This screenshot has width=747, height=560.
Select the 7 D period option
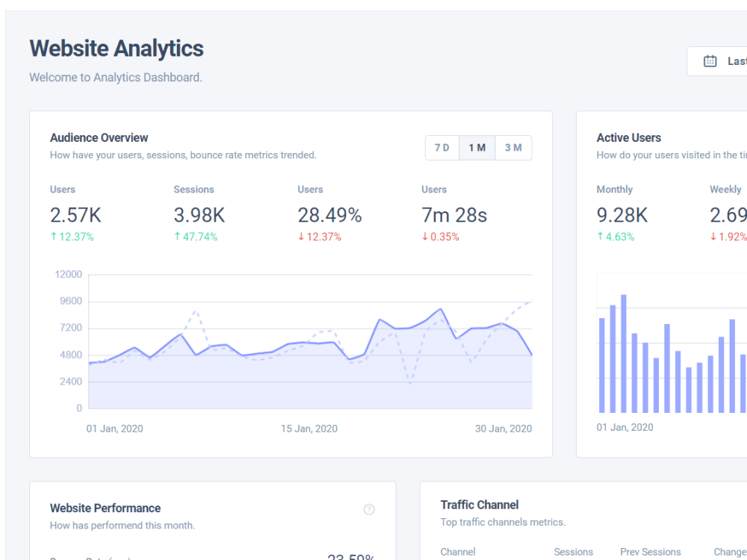tap(441, 148)
